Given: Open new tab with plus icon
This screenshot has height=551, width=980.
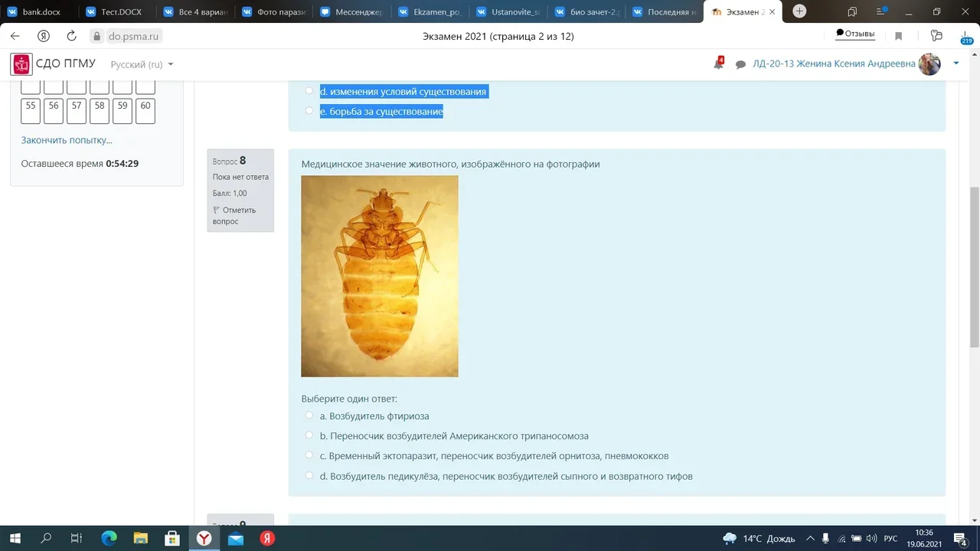Looking at the screenshot, I should coord(800,11).
